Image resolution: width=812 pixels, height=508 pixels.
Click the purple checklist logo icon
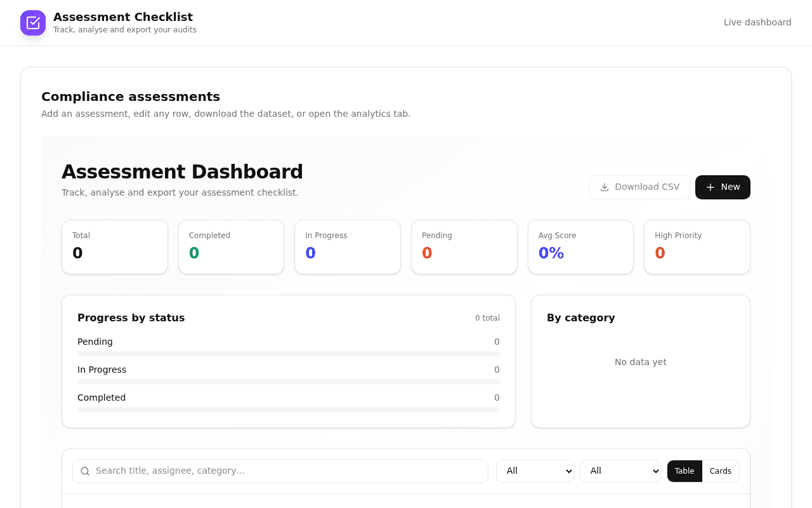click(x=33, y=23)
